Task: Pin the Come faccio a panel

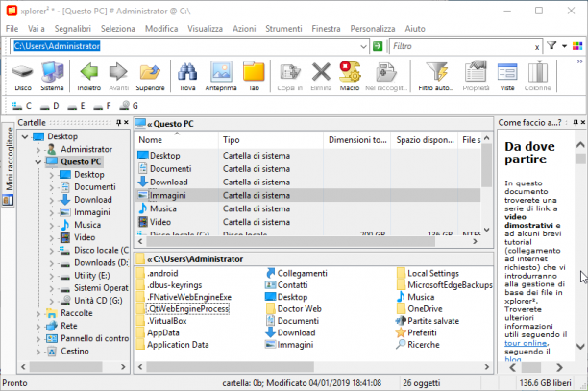Action: tap(576, 122)
